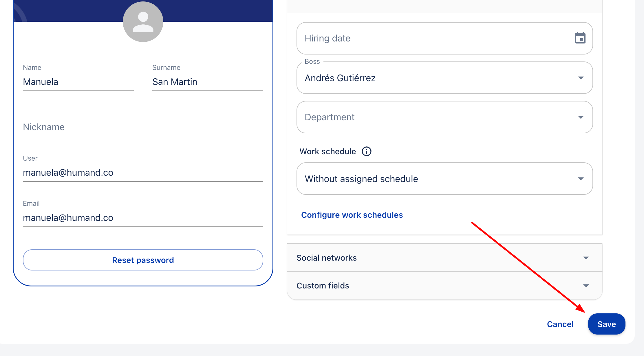The image size is (644, 356).
Task: Open the Boss dropdown arrow
Action: pos(581,78)
